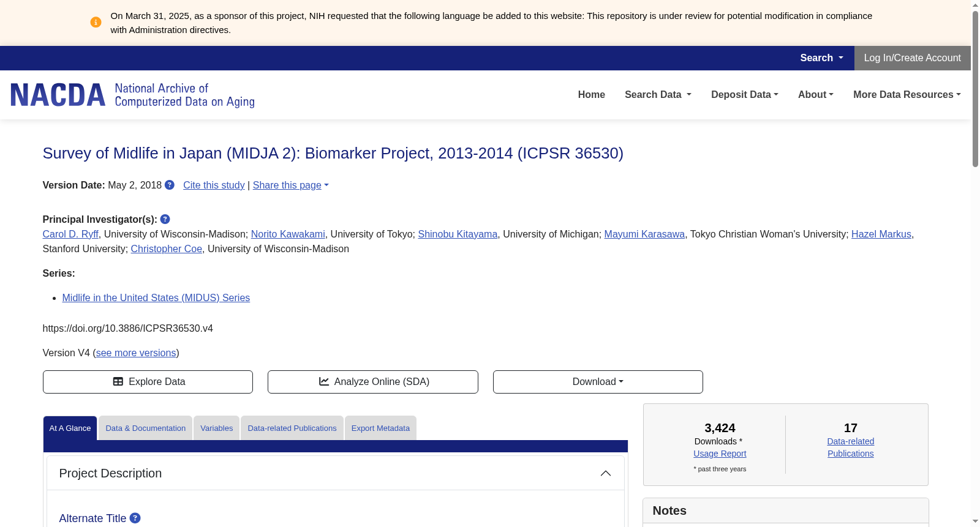This screenshot has width=980, height=527.
Task: Expand the Deposit Data menu
Action: click(745, 95)
